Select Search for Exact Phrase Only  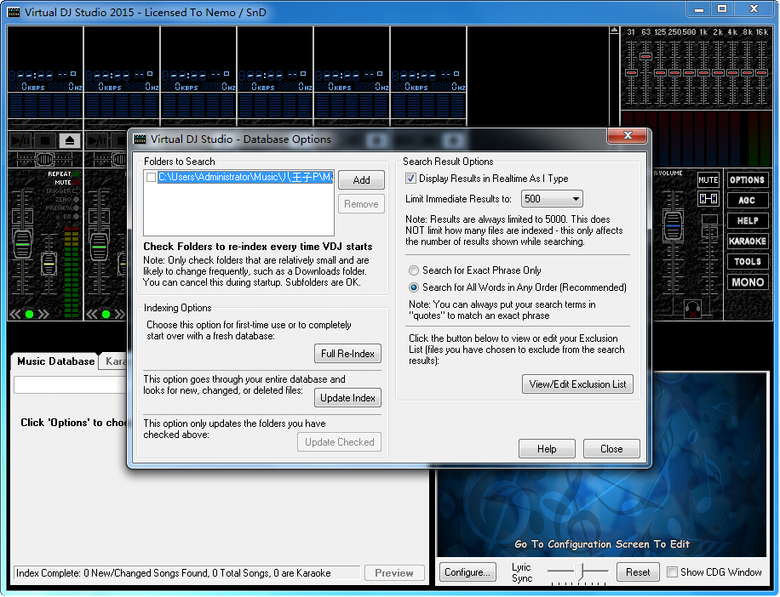(414, 270)
